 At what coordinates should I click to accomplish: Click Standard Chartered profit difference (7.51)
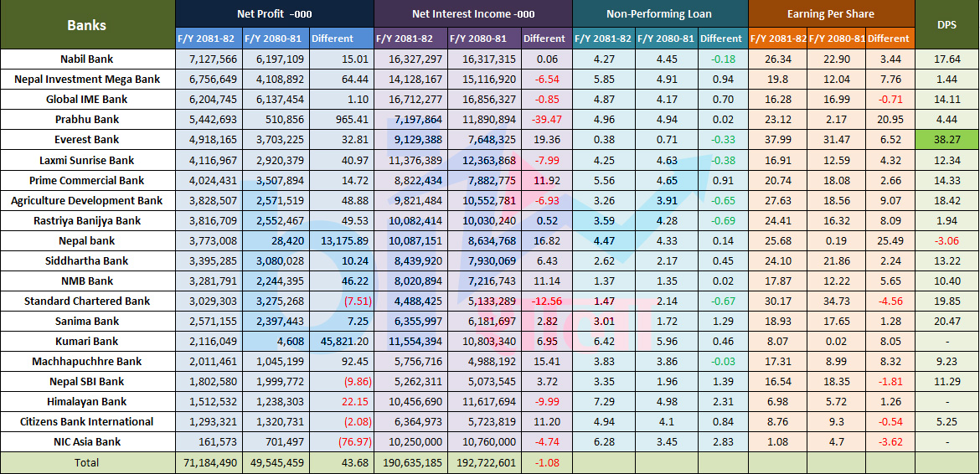[358, 301]
